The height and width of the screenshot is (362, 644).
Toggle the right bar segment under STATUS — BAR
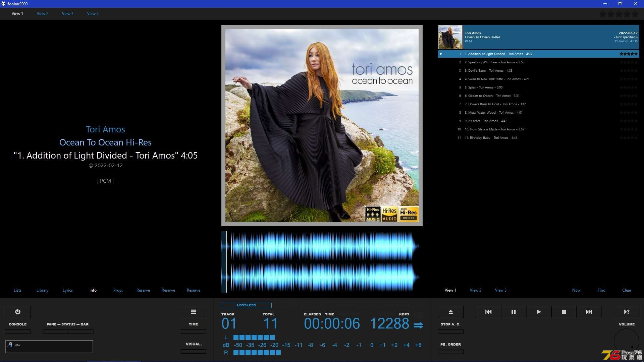coord(81,331)
